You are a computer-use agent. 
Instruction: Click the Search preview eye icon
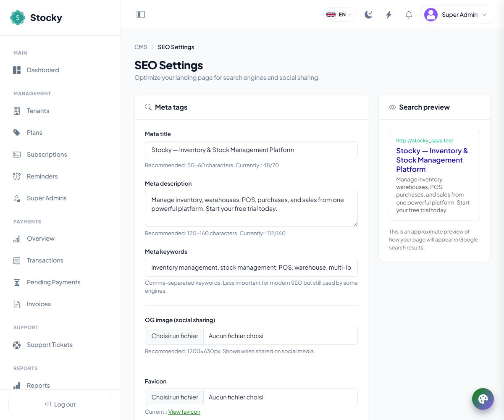pos(392,107)
